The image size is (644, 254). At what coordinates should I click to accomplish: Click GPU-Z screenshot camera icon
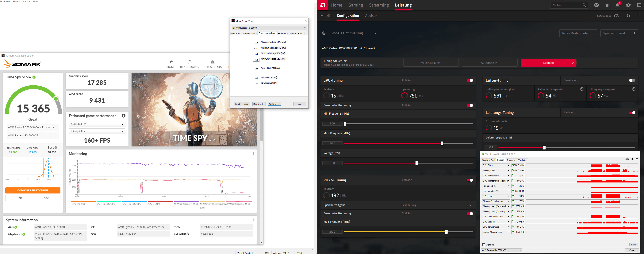tap(627, 159)
